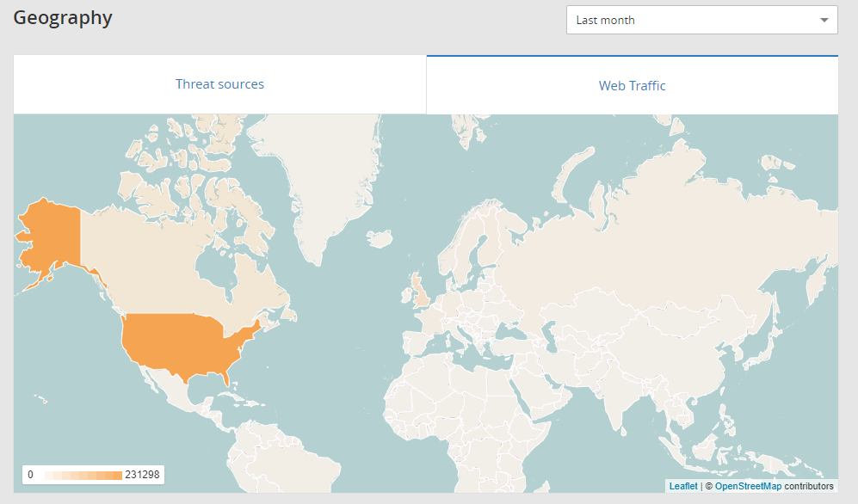
Task: Switch to the Threat sources tab
Action: point(220,84)
